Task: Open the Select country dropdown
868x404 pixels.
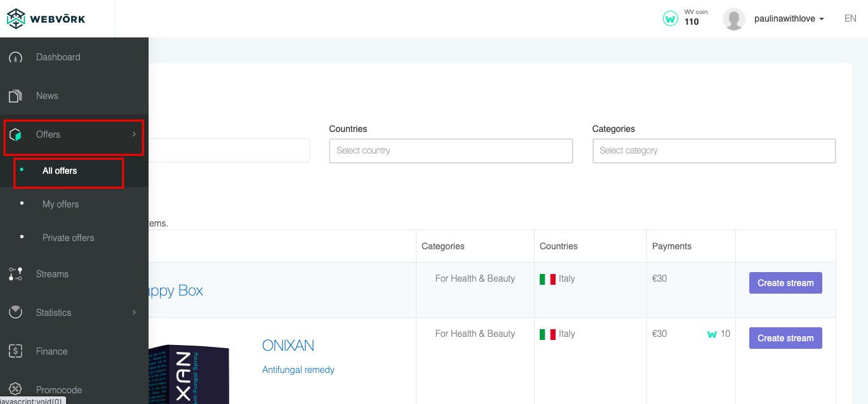Action: pyautogui.click(x=451, y=151)
